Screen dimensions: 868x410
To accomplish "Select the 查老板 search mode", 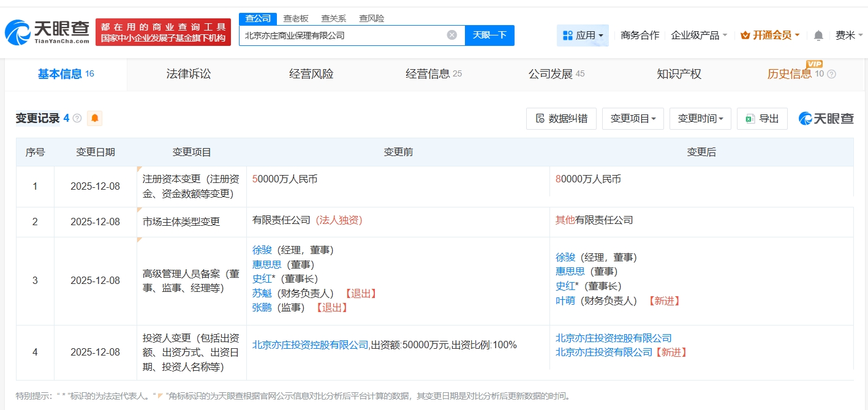I will [296, 18].
